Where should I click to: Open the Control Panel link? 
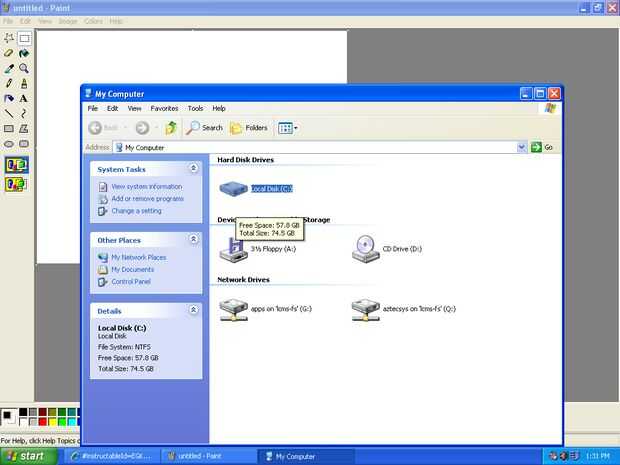click(131, 282)
